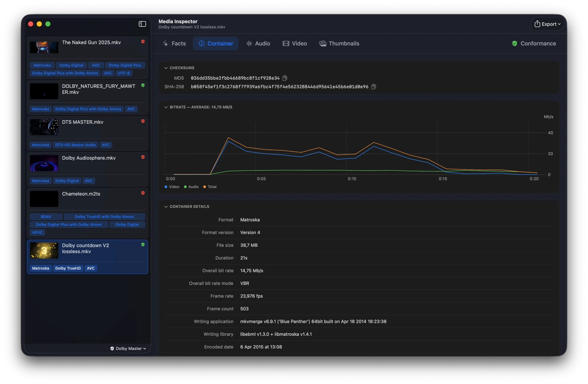Open the Conformance tab
Viewport: 588px width, 384px height.
pyautogui.click(x=534, y=44)
